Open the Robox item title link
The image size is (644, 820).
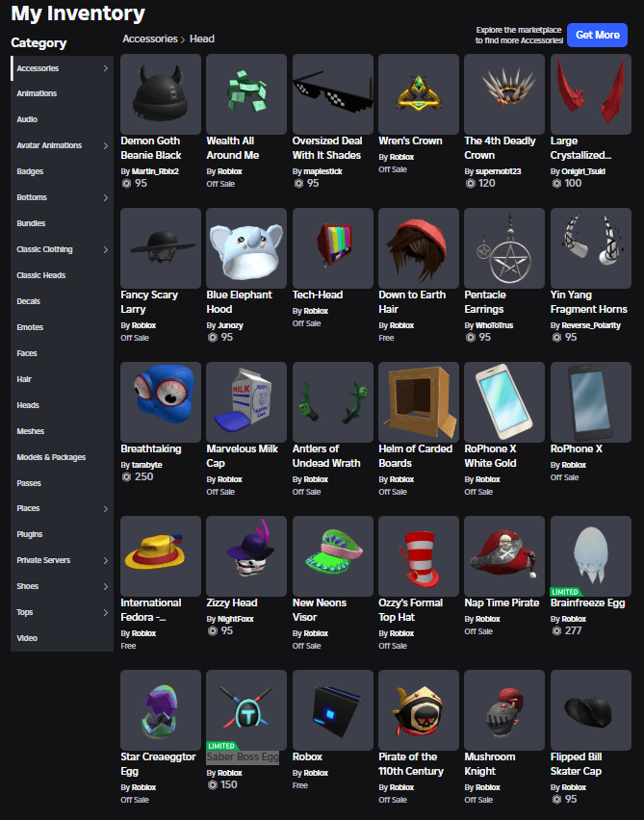click(308, 756)
